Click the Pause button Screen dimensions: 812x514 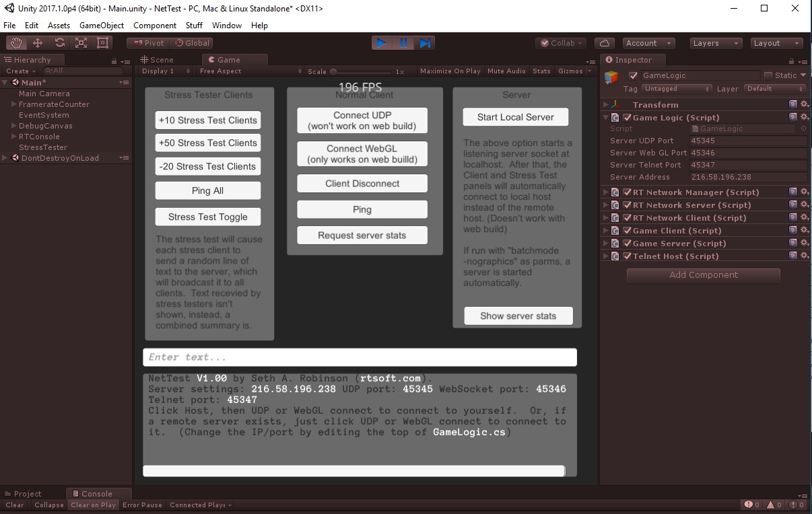403,43
